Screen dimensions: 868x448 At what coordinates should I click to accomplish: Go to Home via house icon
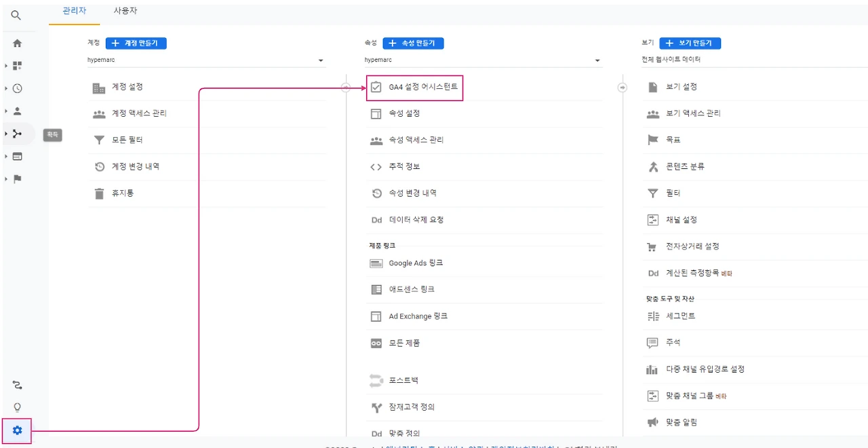pyautogui.click(x=17, y=43)
